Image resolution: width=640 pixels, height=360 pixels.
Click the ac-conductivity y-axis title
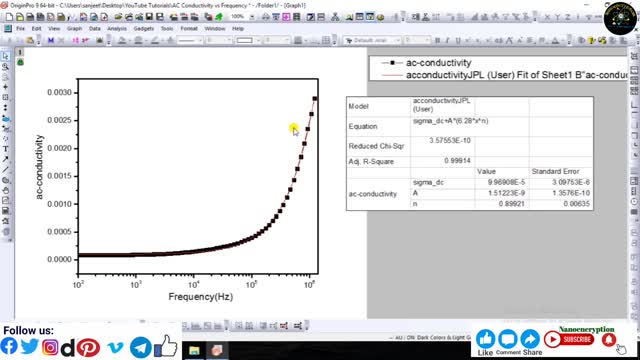coord(39,167)
